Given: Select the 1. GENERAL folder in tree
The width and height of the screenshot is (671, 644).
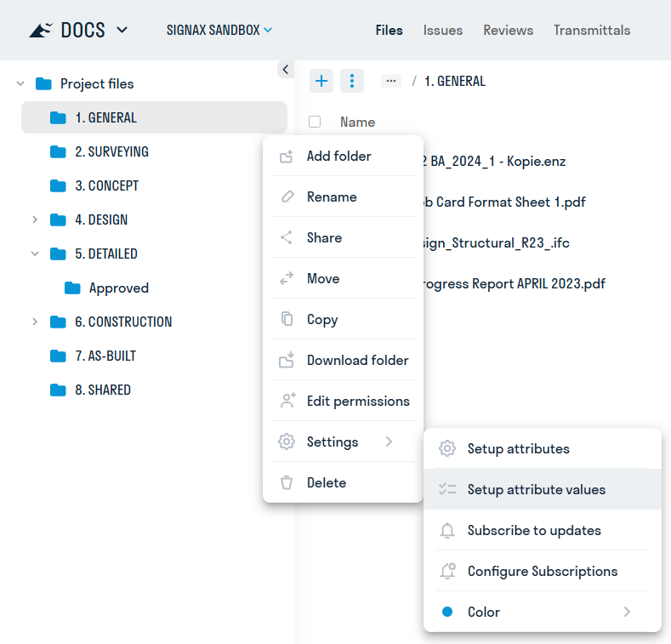Looking at the screenshot, I should (x=154, y=117).
